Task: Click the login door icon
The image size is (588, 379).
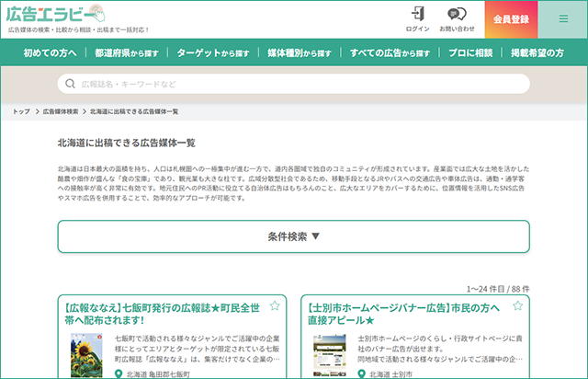Action: 417,14
